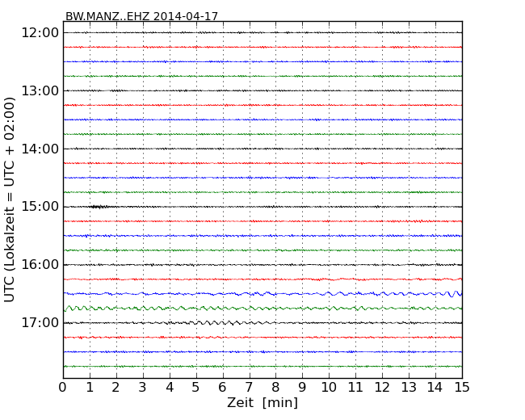
Task: Click the 12:00 time label
Action: click(40, 33)
